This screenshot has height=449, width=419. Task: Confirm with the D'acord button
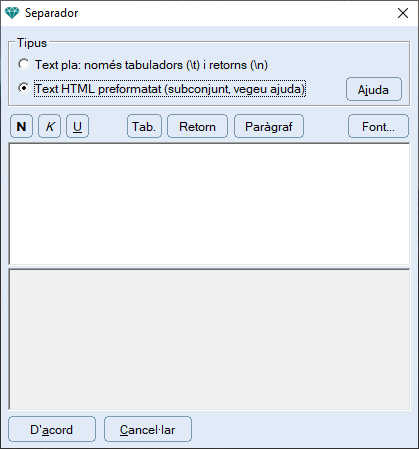point(52,429)
